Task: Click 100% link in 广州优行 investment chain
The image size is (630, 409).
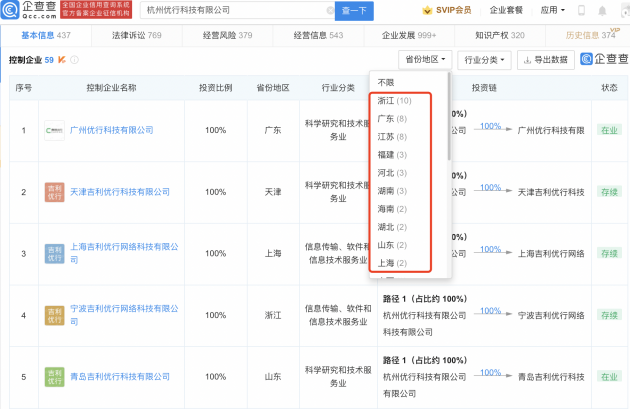Action: [491, 126]
